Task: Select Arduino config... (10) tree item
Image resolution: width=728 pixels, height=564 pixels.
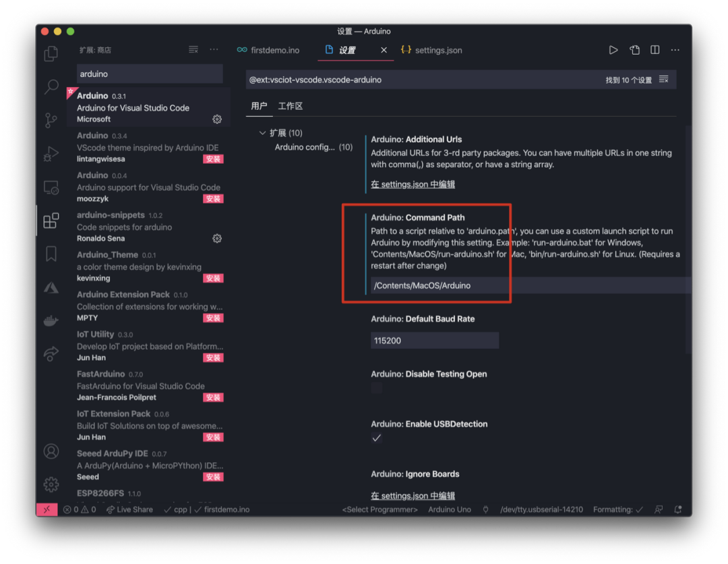Action: point(313,147)
